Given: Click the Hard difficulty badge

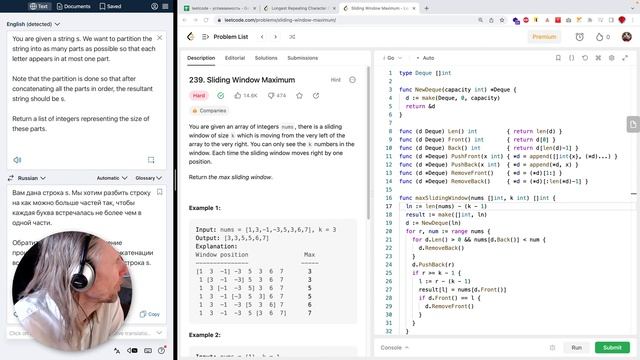Looking at the screenshot, I should pyautogui.click(x=199, y=96).
